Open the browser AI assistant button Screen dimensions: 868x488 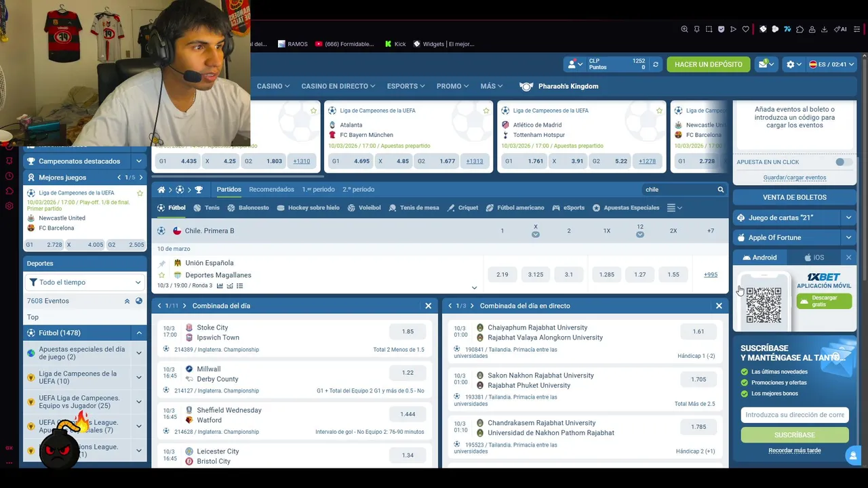pyautogui.click(x=841, y=29)
